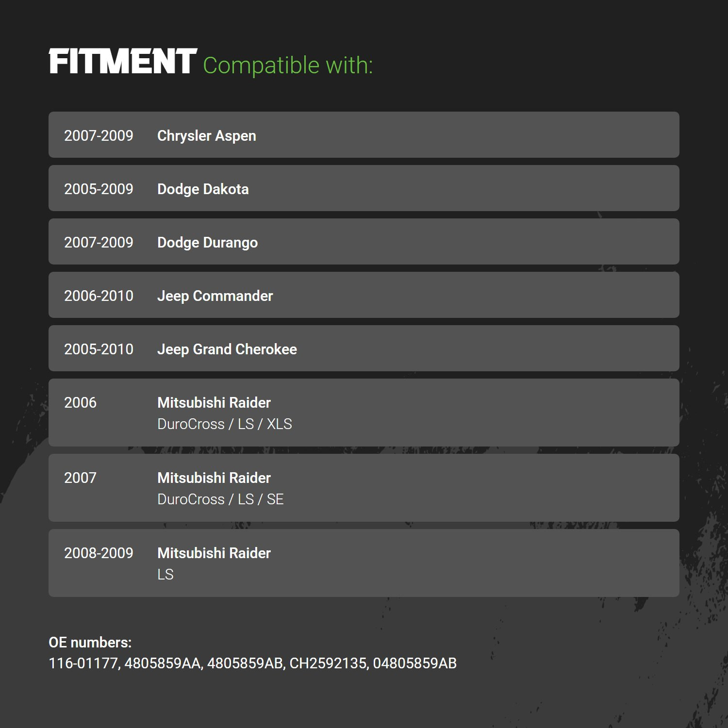Image resolution: width=728 pixels, height=728 pixels.
Task: Click the 2006 Mitsubishi Raider title
Action: tap(214, 403)
